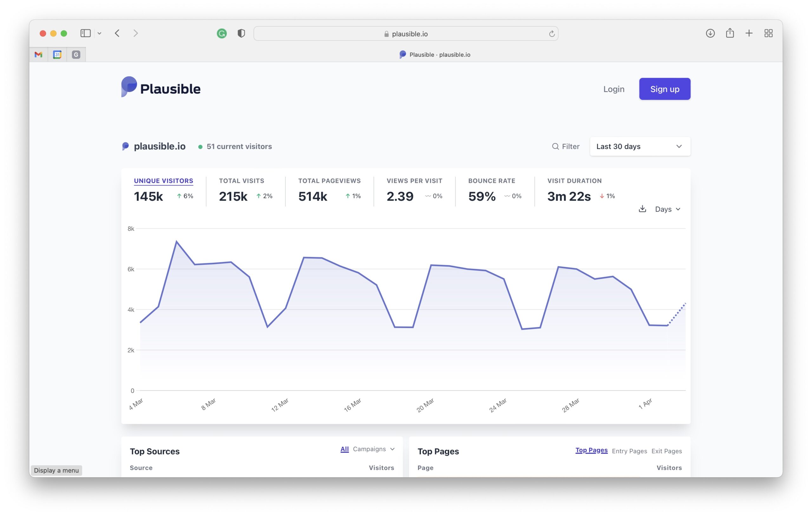812x516 pixels.
Task: Switch to Exit Pages tab
Action: [x=666, y=451]
